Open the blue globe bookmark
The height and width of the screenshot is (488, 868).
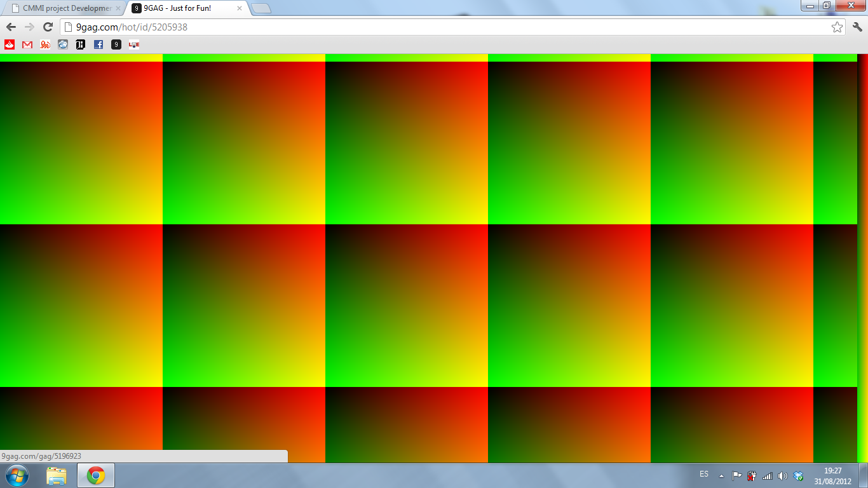pos(63,44)
